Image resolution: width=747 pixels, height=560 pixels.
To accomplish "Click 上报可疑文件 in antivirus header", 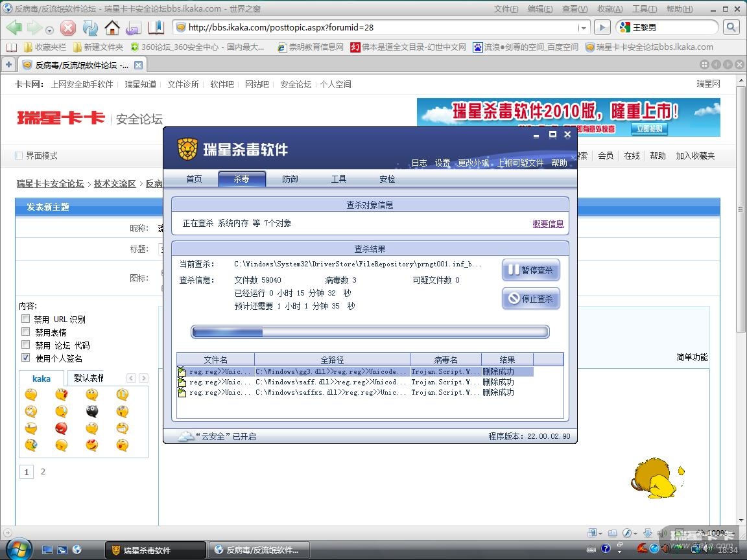I will (x=520, y=163).
